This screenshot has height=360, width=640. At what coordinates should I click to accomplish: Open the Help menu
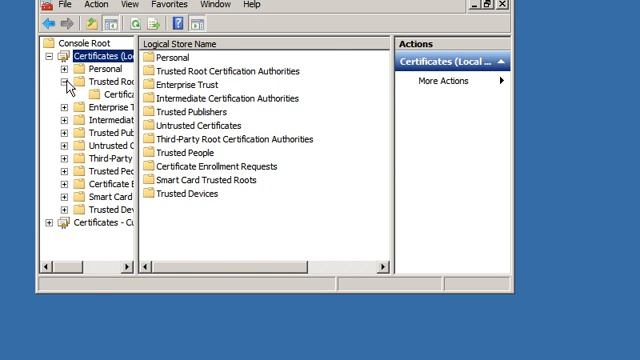252,4
